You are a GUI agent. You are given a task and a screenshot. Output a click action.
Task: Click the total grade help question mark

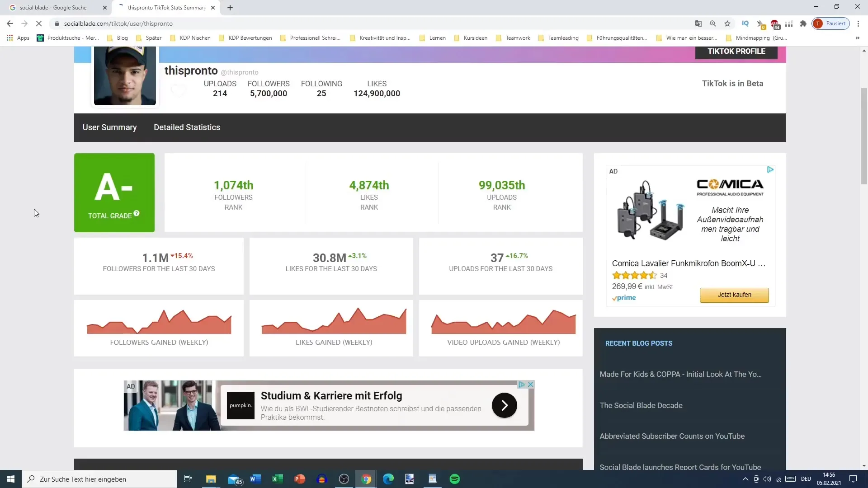(137, 213)
